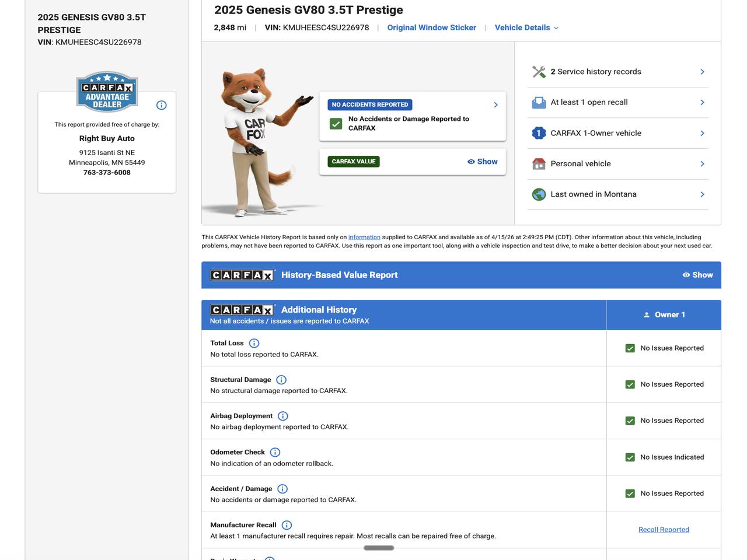Open Odometer Check info icon
This screenshot has width=747, height=560.
point(275,452)
